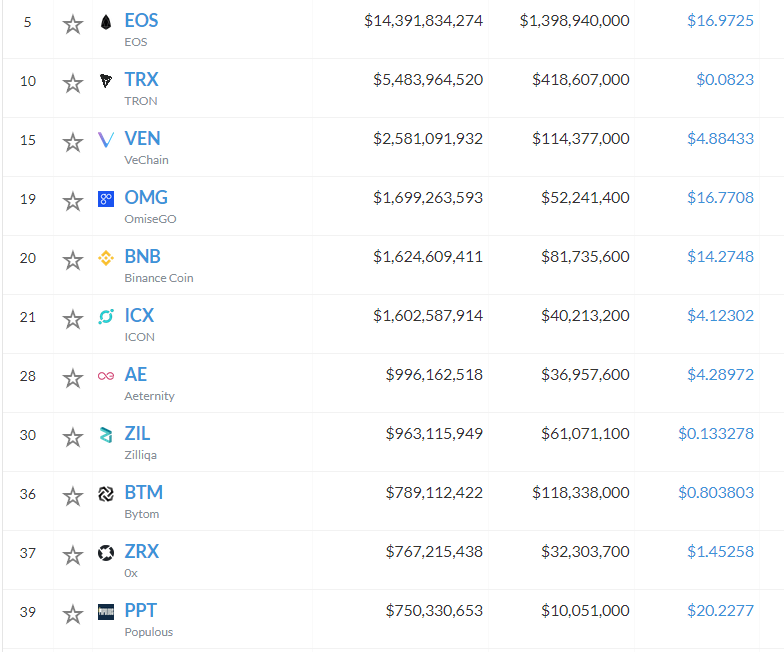Click rank number 28 cell
This screenshot has width=784, height=652.
(28, 376)
